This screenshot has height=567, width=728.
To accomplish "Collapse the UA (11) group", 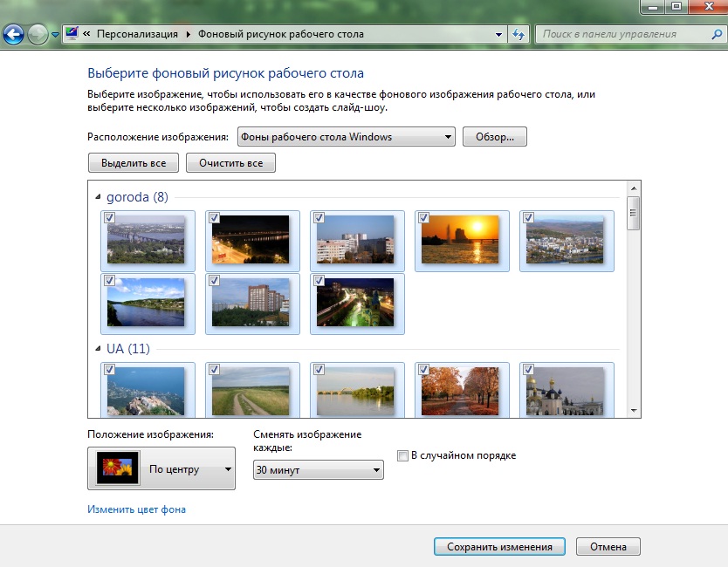I will [98, 348].
